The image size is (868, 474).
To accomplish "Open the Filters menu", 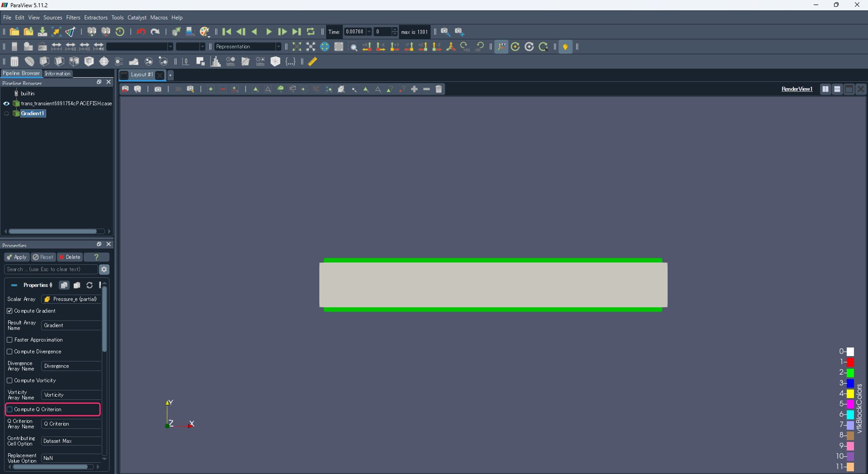I will click(73, 18).
